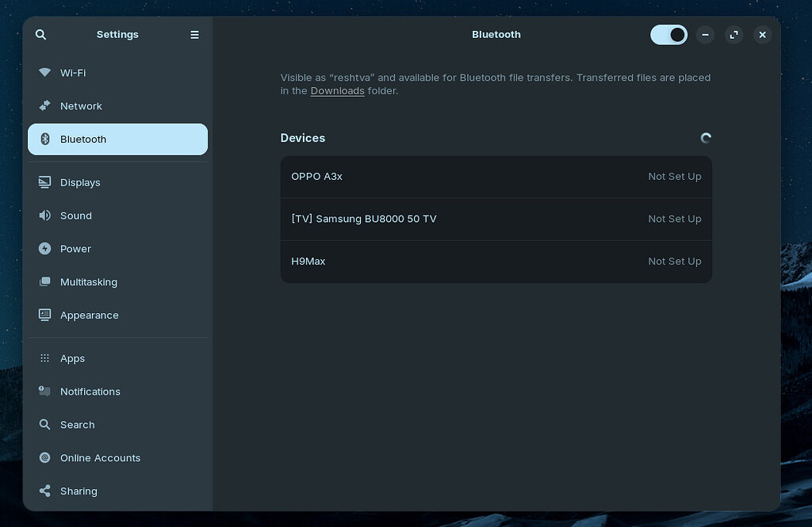
Task: Maximize the Settings window
Action: click(x=733, y=35)
